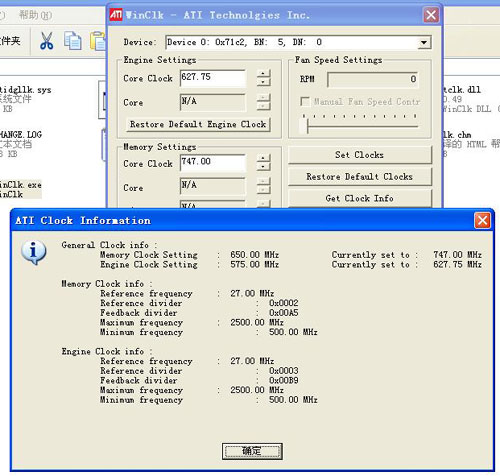
Task: Click the Paste clipboard icon in Explorer toolbar
Action: pos(98,41)
